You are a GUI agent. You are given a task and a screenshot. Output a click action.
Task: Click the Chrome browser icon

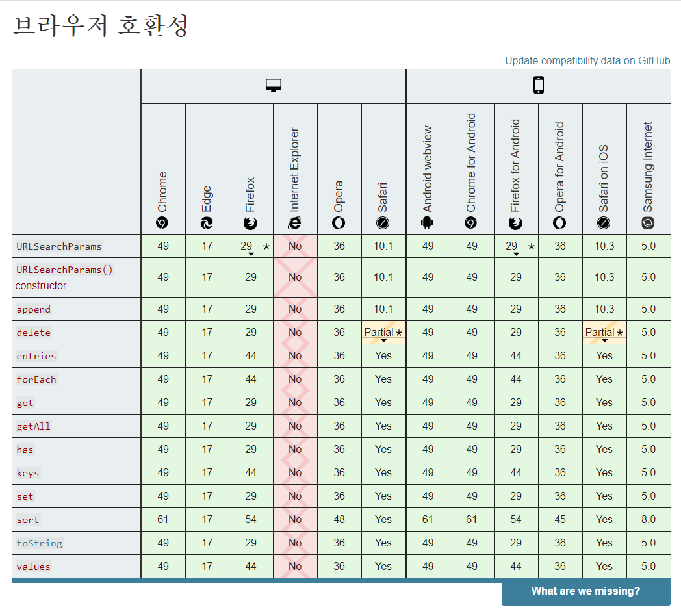pos(162,224)
